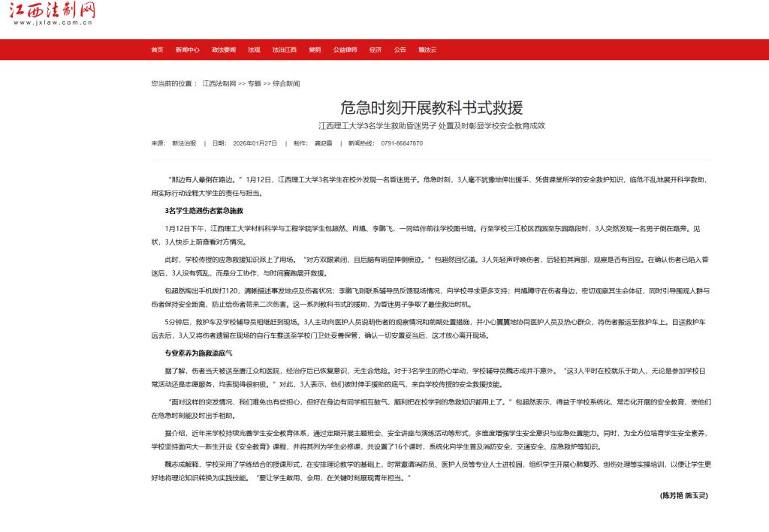
Task: Select 政法要闻 from the red navigation bar
Action: [x=224, y=50]
